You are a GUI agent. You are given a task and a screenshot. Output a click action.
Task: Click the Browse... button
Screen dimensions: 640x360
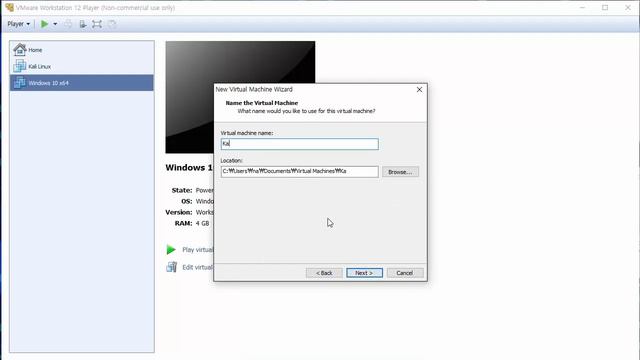(400, 172)
